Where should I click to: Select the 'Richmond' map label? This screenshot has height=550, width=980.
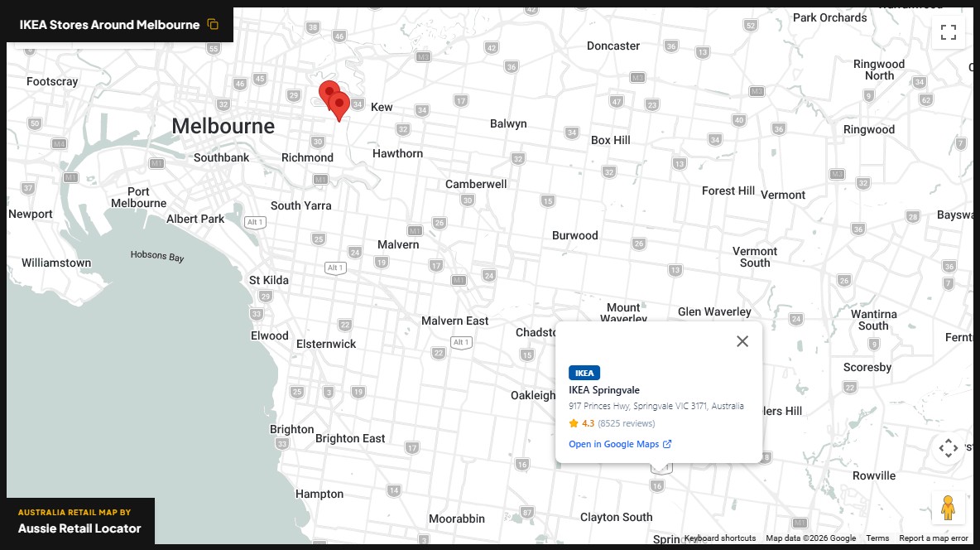click(307, 157)
